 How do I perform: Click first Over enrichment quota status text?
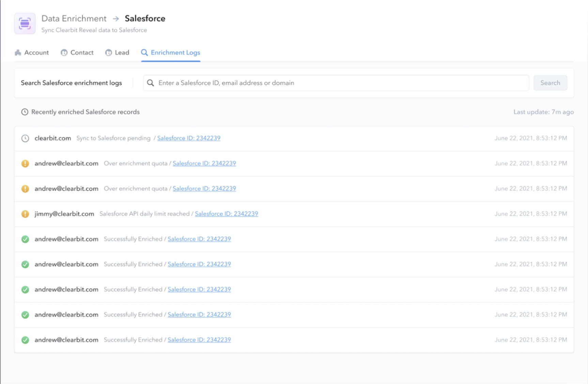[136, 163]
